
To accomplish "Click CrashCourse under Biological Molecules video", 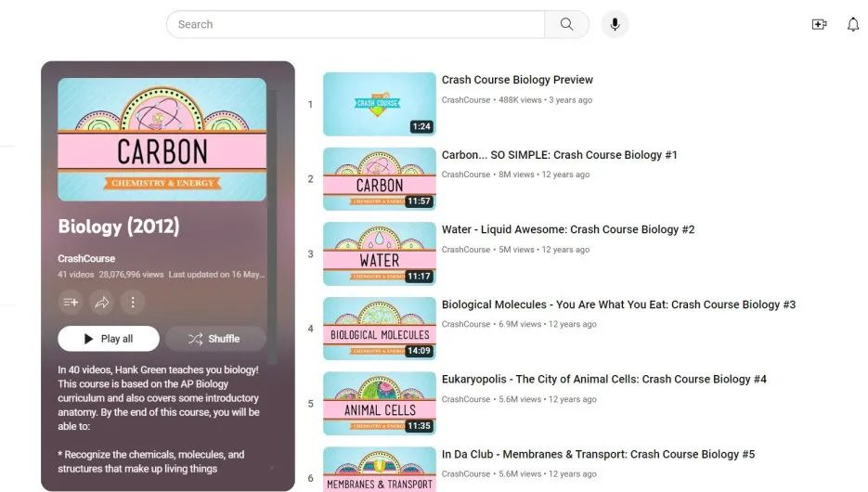I will (465, 324).
